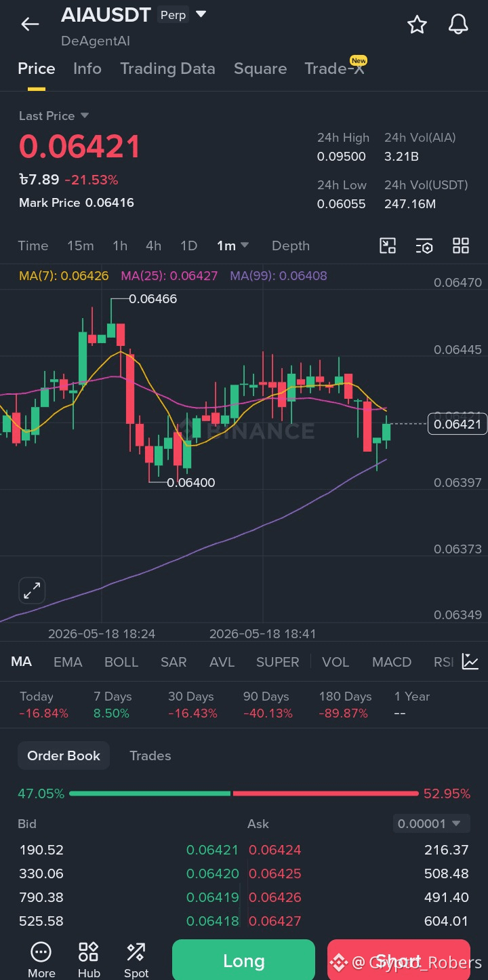Toggle the EMA indicator
The image size is (488, 980).
coord(68,662)
